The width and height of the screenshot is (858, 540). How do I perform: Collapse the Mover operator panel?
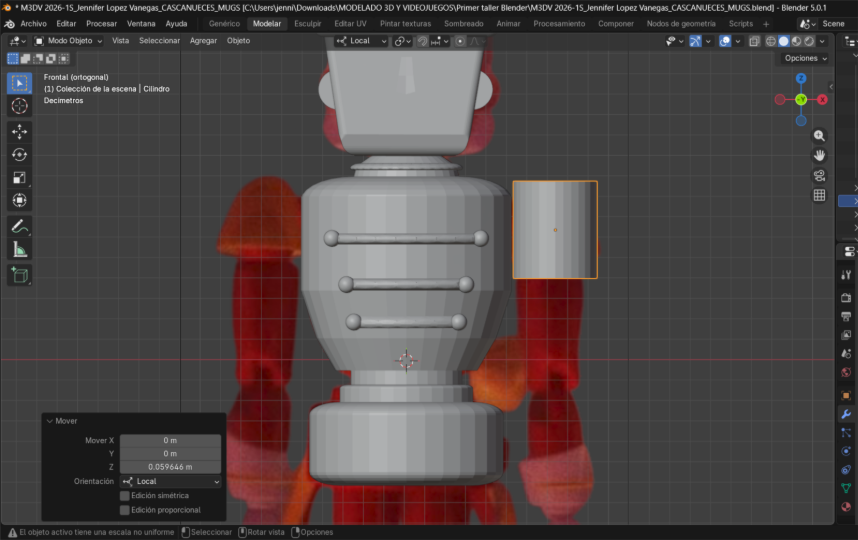[50, 421]
